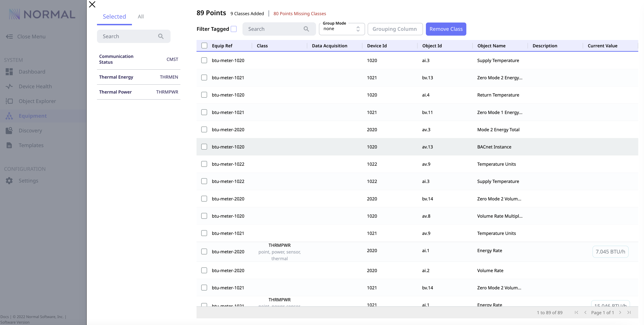Open Templates using its document icon

coord(9,145)
